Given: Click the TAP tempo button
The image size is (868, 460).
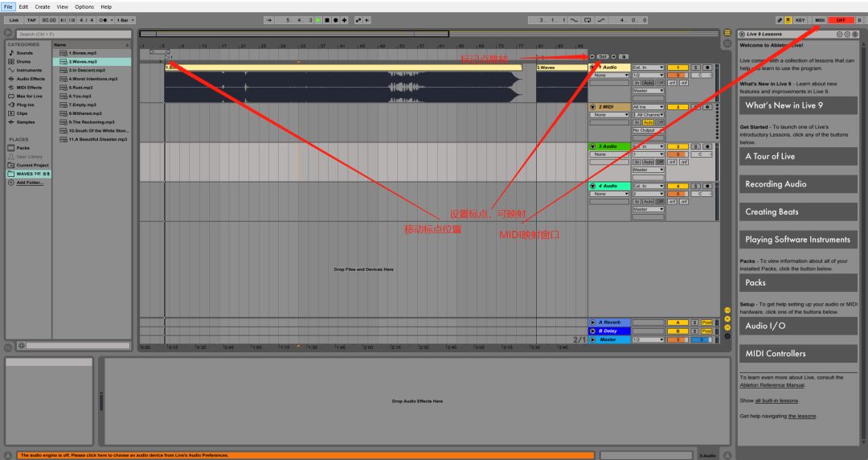Looking at the screenshot, I should tap(31, 20).
